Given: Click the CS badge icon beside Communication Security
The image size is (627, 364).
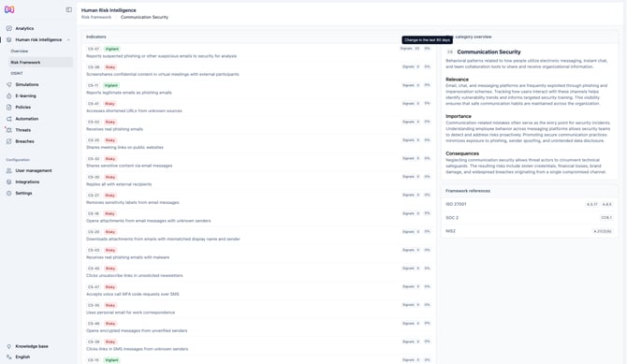Looking at the screenshot, I should [450, 52].
